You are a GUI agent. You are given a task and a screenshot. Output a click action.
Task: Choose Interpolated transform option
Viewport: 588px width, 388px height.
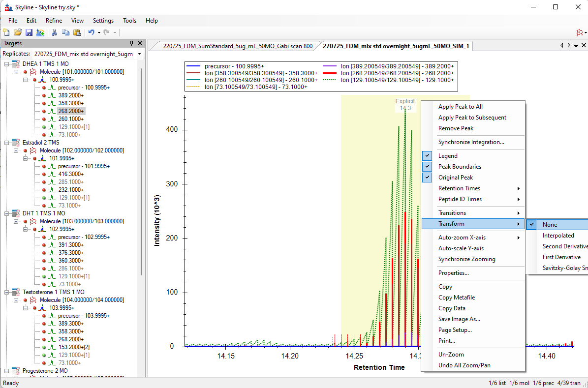(558, 236)
